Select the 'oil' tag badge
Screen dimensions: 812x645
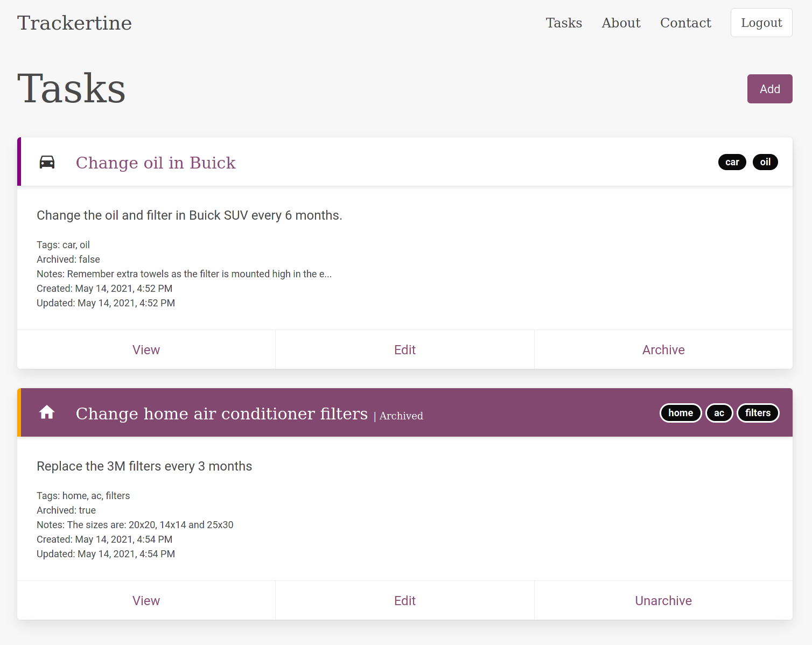765,162
